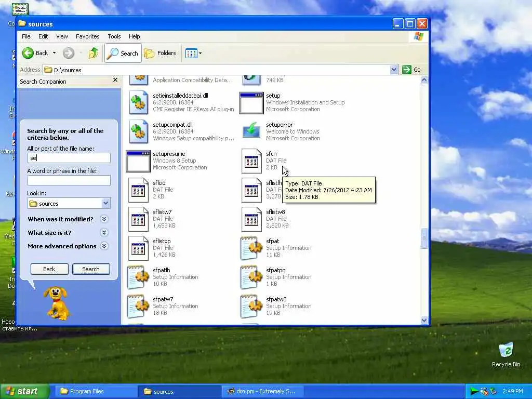The width and height of the screenshot is (532, 399).
Task: Switch to sources taskbar button
Action: tap(178, 391)
